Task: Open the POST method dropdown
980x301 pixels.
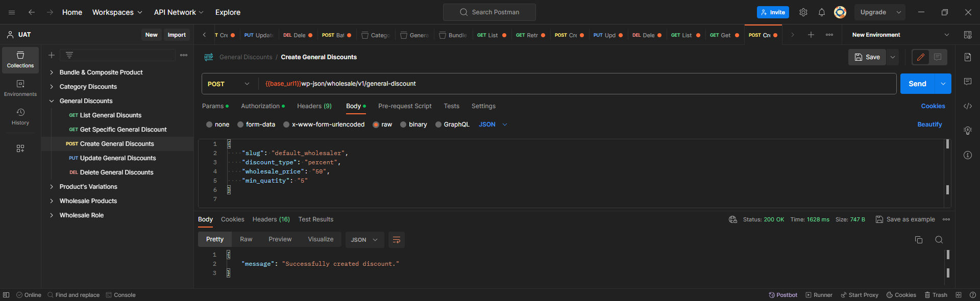Action: pyautogui.click(x=230, y=84)
